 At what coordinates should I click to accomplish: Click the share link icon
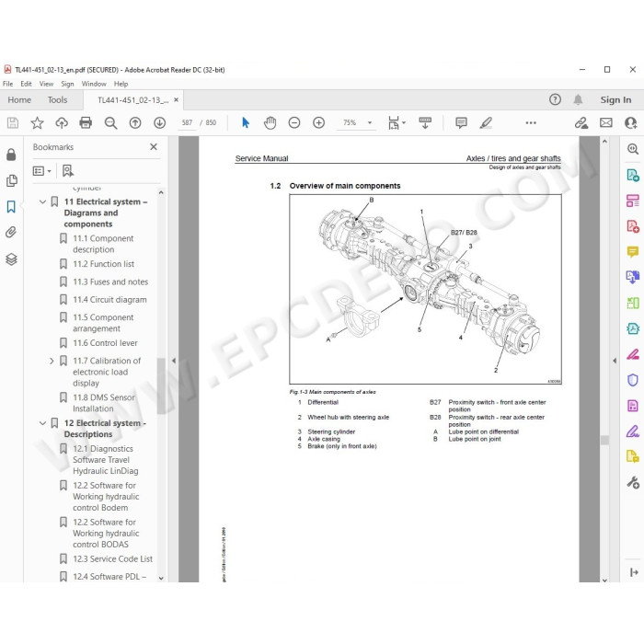(581, 122)
